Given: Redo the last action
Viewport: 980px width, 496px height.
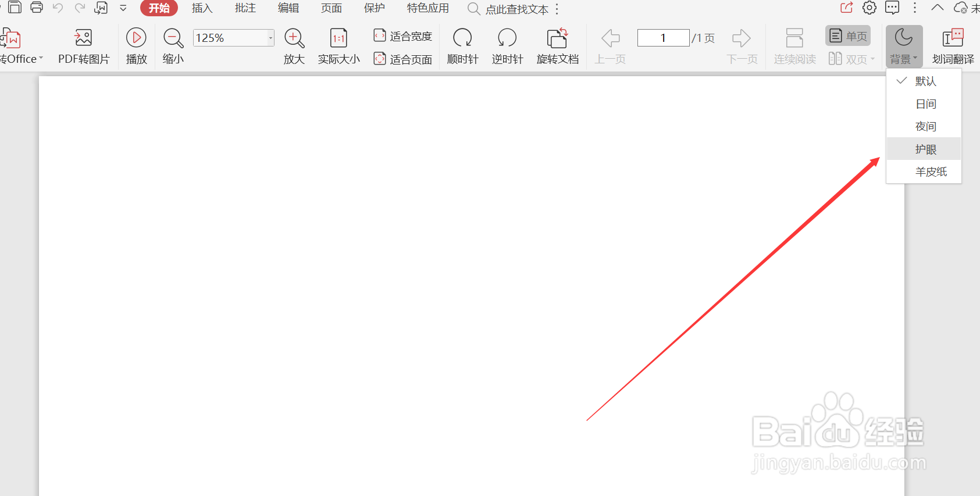Looking at the screenshot, I should pyautogui.click(x=80, y=8).
